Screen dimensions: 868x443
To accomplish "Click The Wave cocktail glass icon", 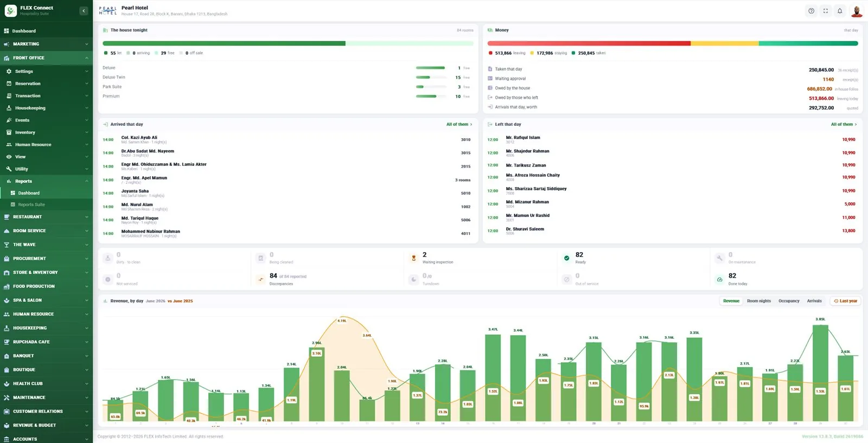I will click(7, 245).
